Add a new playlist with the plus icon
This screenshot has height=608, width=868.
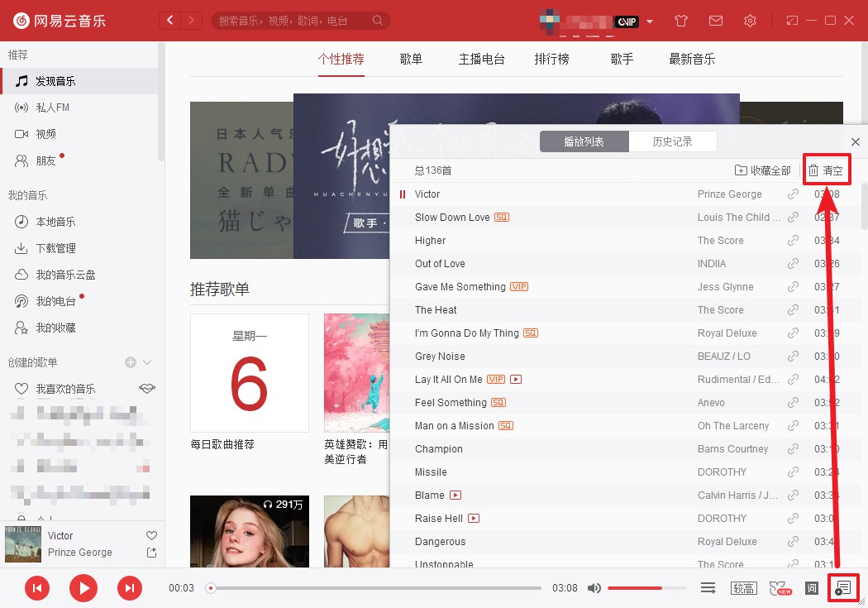pos(131,362)
